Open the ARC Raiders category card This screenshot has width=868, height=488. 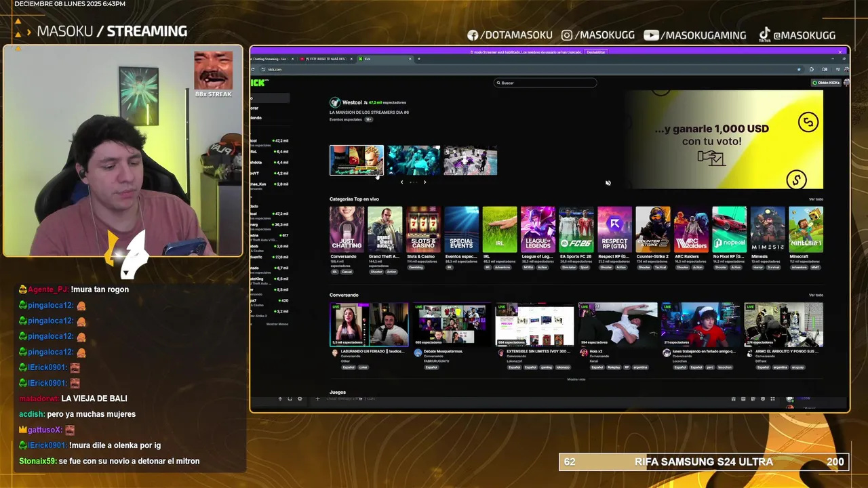click(691, 229)
